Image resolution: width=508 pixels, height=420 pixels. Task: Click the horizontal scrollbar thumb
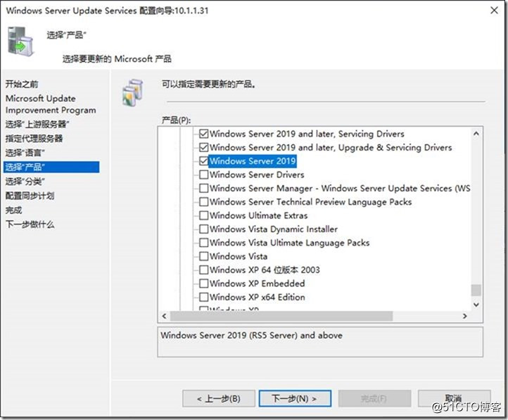pos(281,316)
